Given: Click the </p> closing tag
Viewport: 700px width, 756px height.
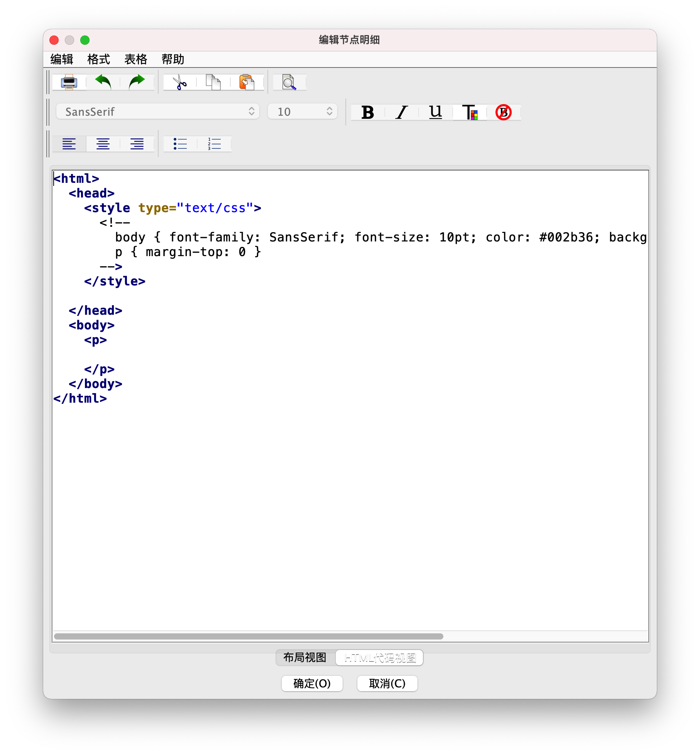Looking at the screenshot, I should click(x=100, y=369).
